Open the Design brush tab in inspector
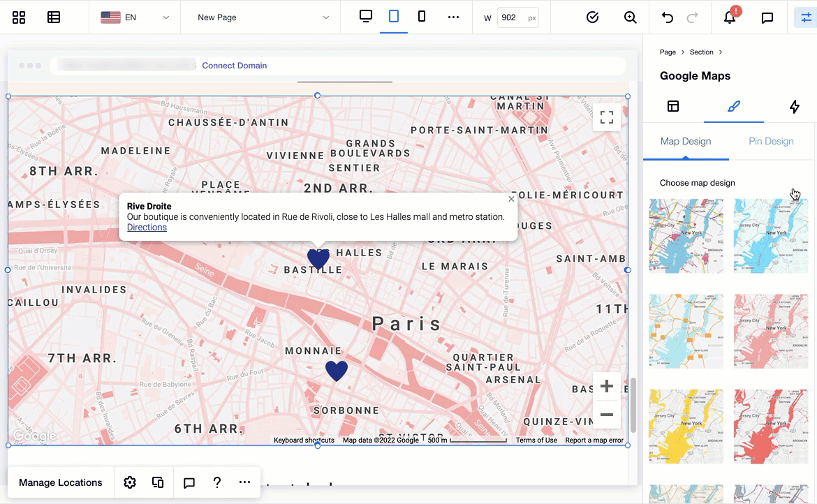The width and height of the screenshot is (817, 504). (x=734, y=106)
